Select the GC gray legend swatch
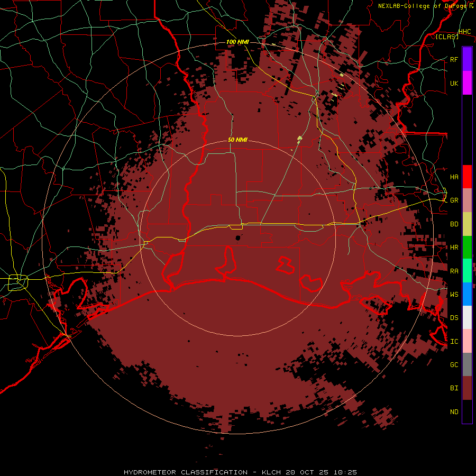476x476 pixels. point(467,364)
